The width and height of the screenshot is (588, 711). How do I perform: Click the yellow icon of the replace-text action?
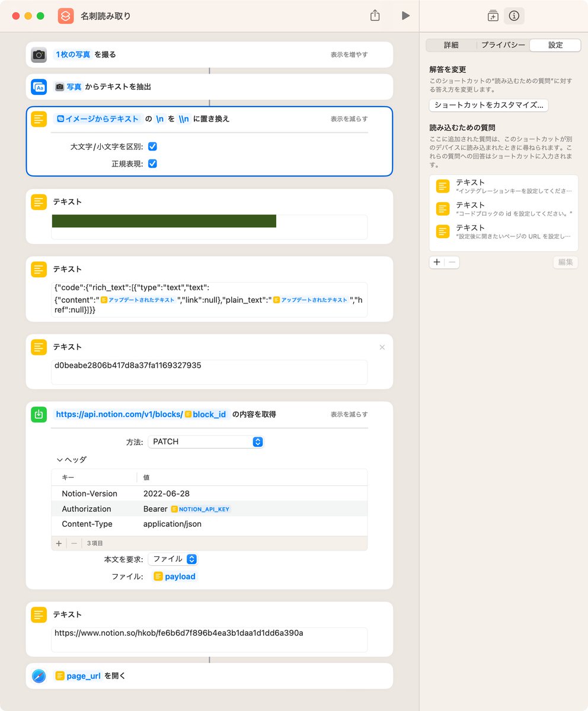pyautogui.click(x=39, y=118)
